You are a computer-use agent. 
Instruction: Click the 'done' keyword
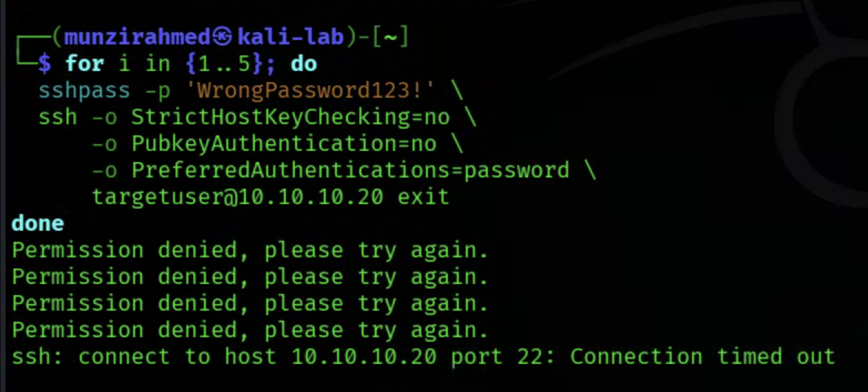(38, 223)
